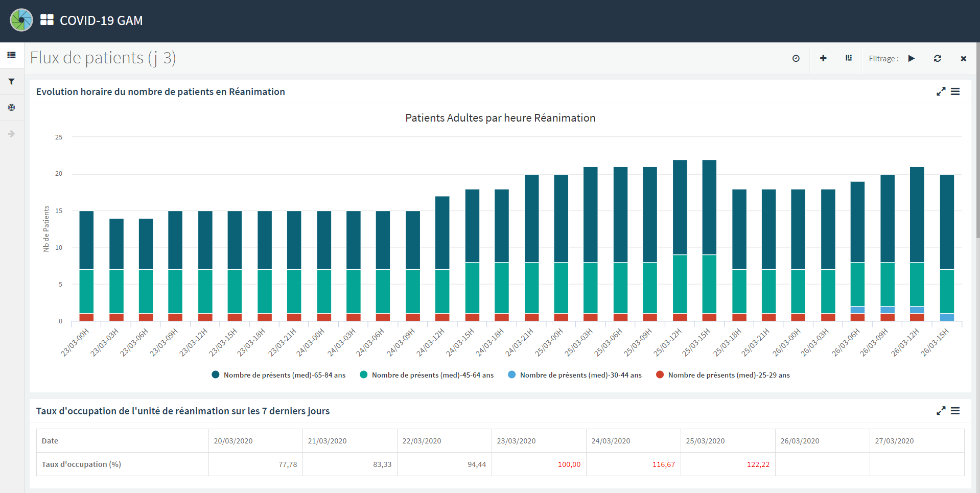Expand the sidebar with the arrow icon
This screenshot has width=980, height=493.
pos(11,134)
